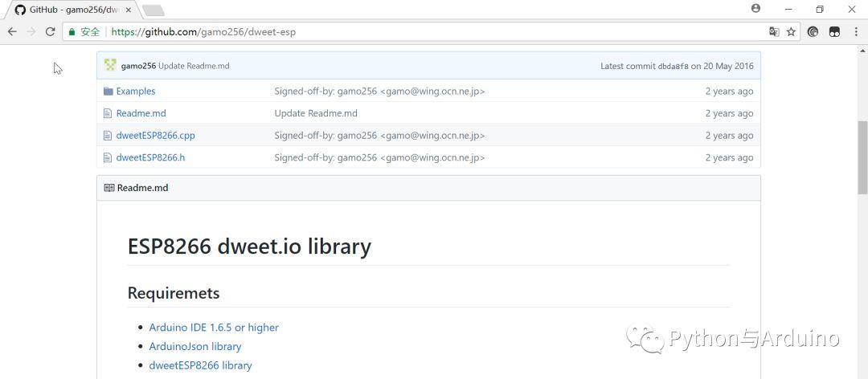Reload the GitHub page
This screenshot has height=379, width=868.
51,31
